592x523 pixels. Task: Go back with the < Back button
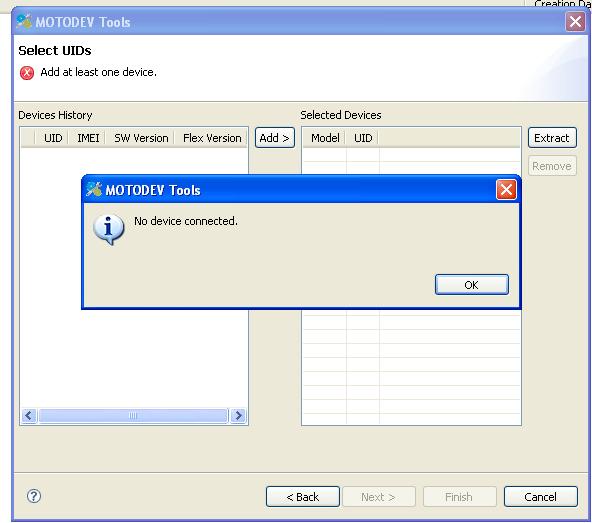[303, 497]
